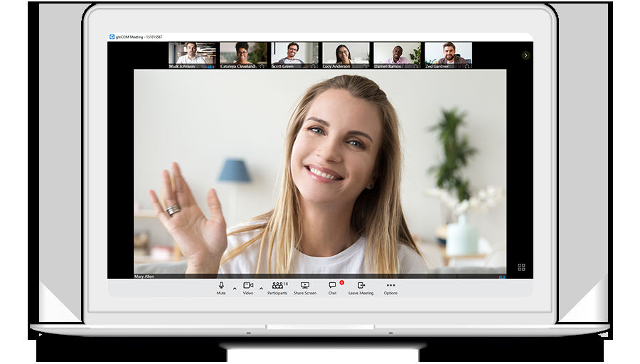Click the gloCOM logo in the title bar
Image resolution: width=640 pixels, height=364 pixels.
coord(112,37)
